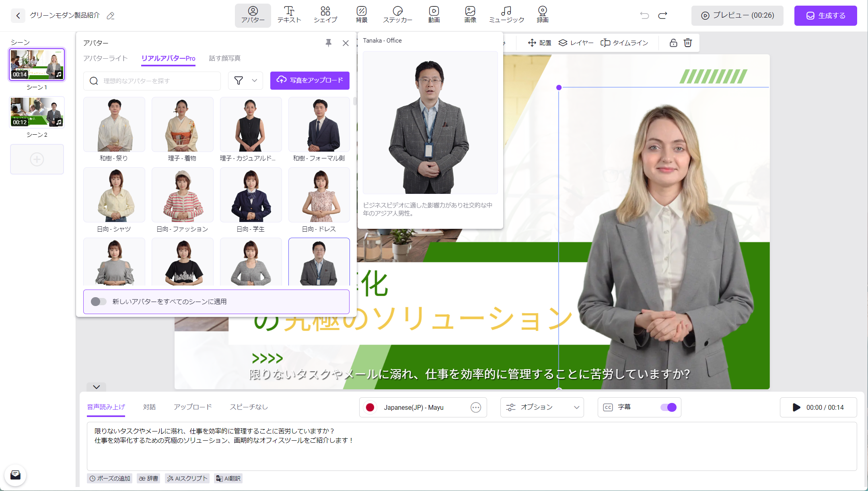Viewport: 868px width, 491px height.
Task: Click the 写真をアップロード button
Action: tap(310, 80)
